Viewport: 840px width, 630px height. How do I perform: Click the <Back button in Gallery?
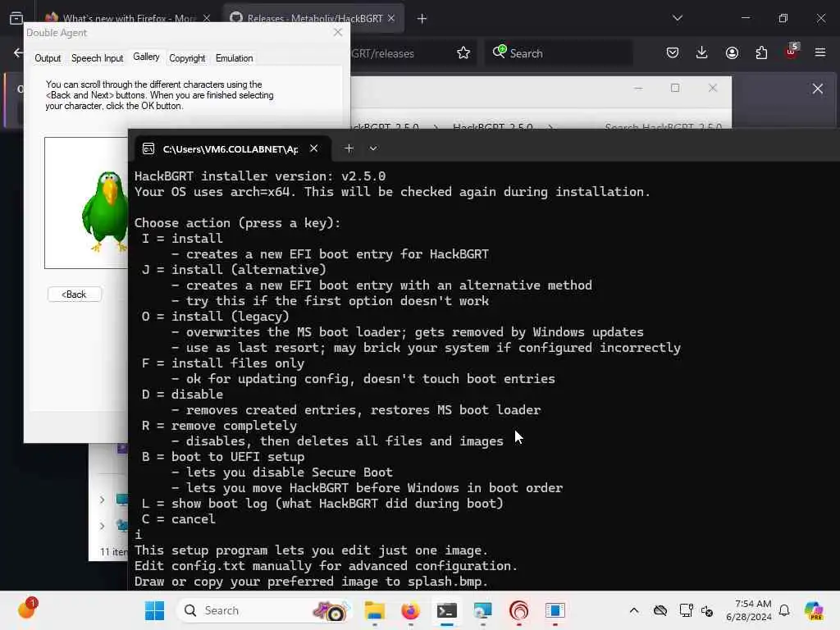click(74, 294)
